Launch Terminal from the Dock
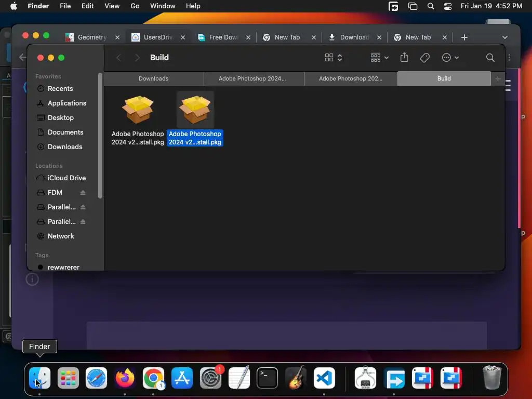The width and height of the screenshot is (532, 399). (268, 378)
